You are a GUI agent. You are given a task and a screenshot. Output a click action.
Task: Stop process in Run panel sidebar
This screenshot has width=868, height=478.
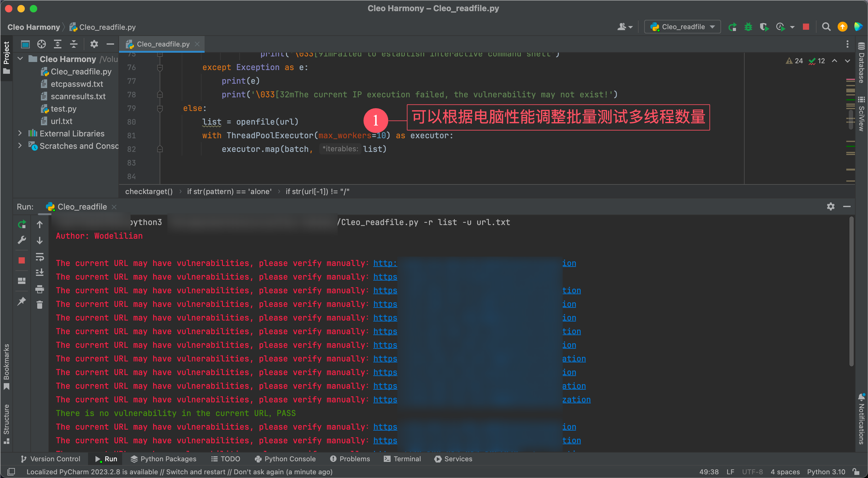click(22, 260)
